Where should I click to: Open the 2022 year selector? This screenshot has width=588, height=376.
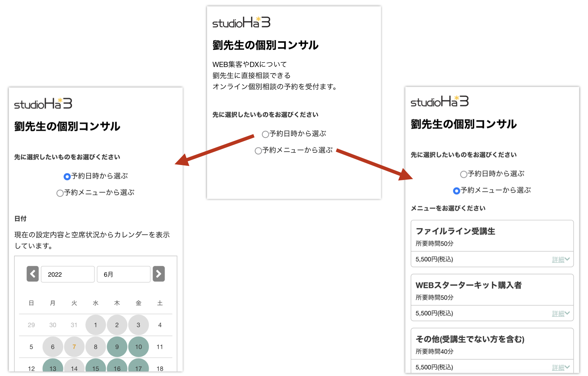pos(68,274)
